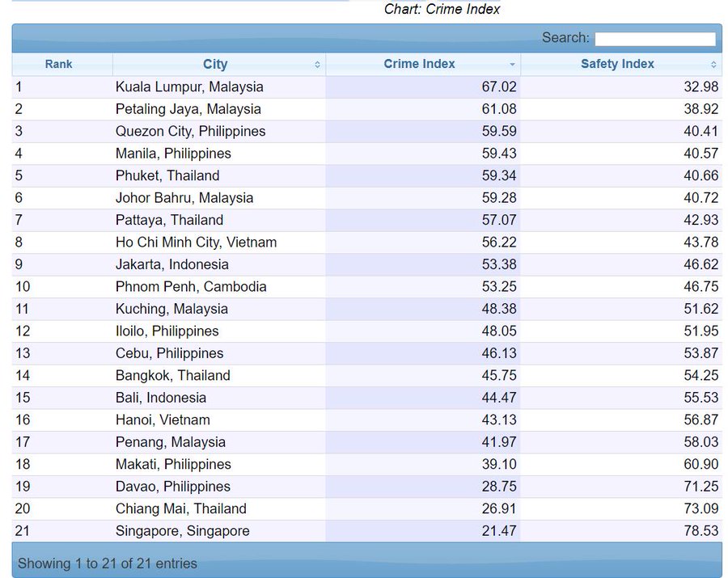Click the Petaling Jaya, Malaysia city cell

click(x=188, y=109)
